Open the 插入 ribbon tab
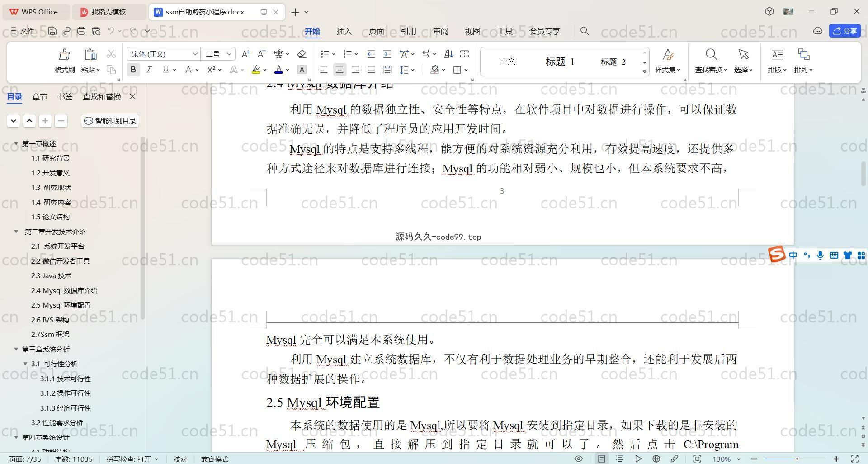The image size is (868, 464). point(344,31)
